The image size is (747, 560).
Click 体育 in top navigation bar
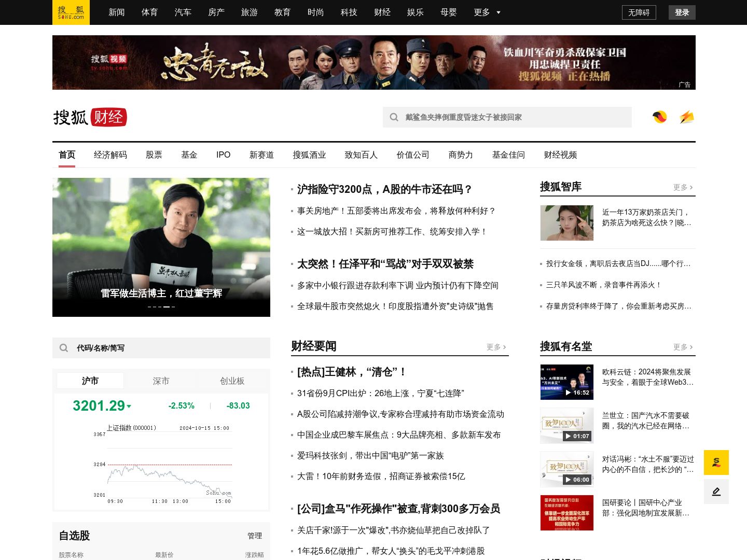pyautogui.click(x=150, y=12)
